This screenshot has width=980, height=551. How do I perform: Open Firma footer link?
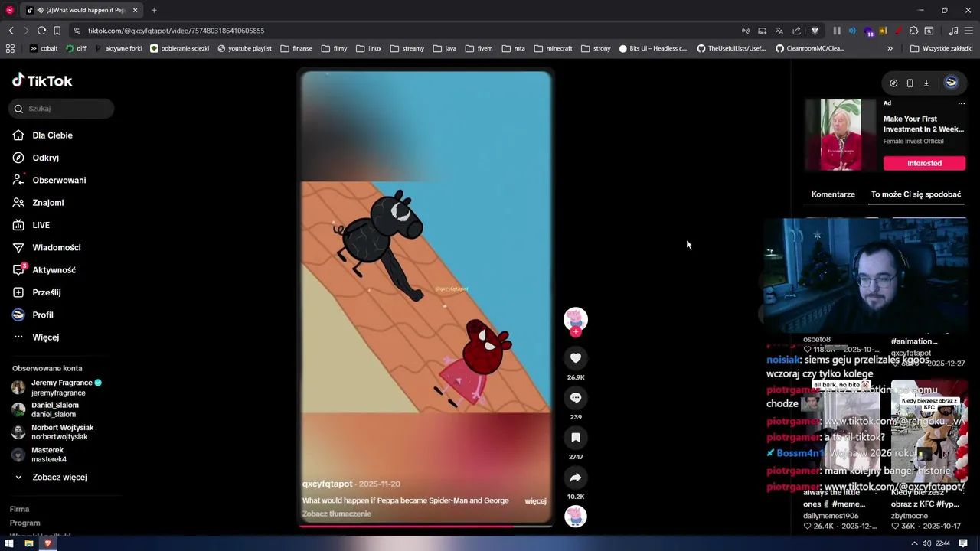[x=19, y=509]
